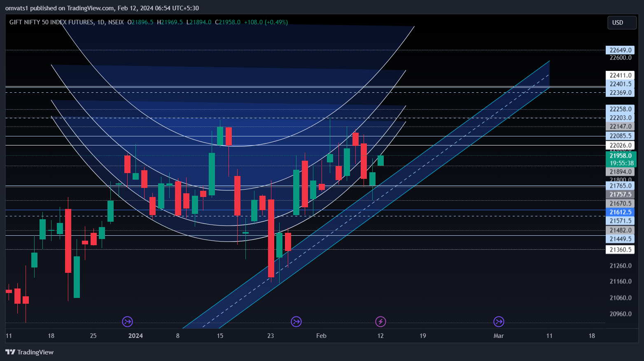Select the 21670.5 price label
This screenshot has width=644, height=361.
(620, 204)
